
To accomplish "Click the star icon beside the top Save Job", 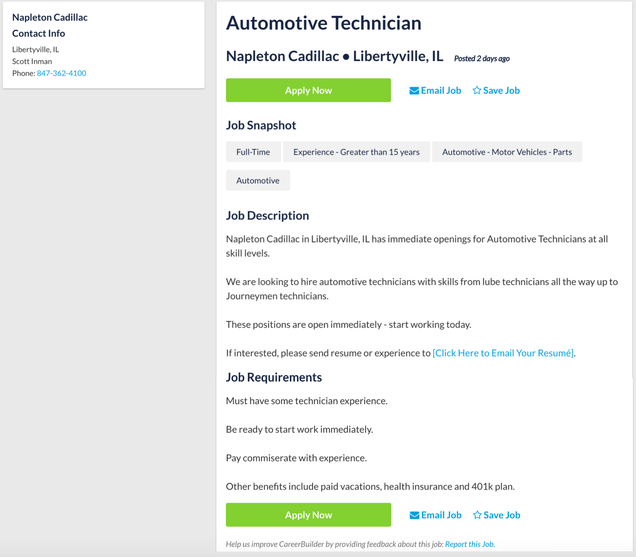I will pyautogui.click(x=477, y=90).
